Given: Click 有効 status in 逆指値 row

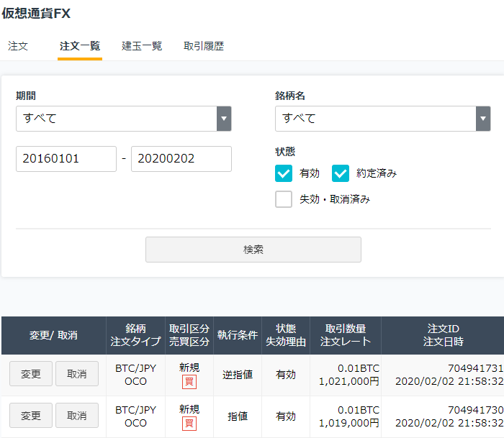Looking at the screenshot, I should click(286, 375).
